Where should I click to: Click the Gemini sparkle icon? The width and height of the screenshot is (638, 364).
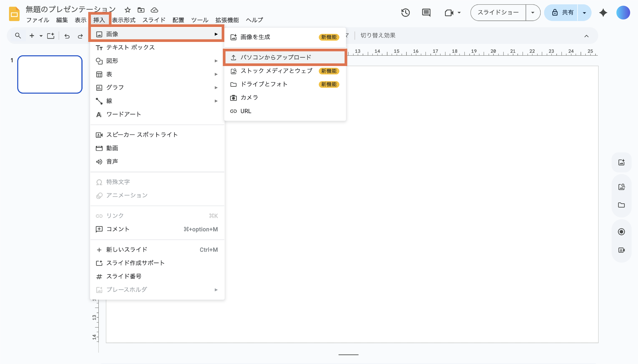[x=603, y=12]
